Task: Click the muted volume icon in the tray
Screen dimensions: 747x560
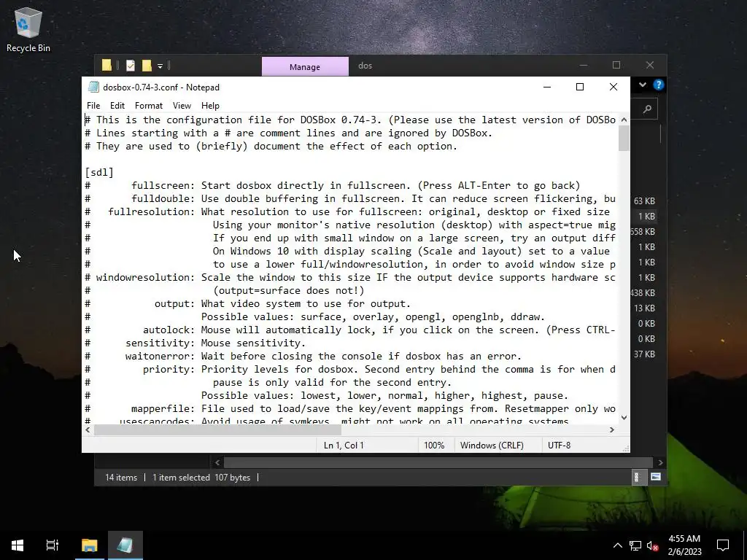Action: coord(652,545)
